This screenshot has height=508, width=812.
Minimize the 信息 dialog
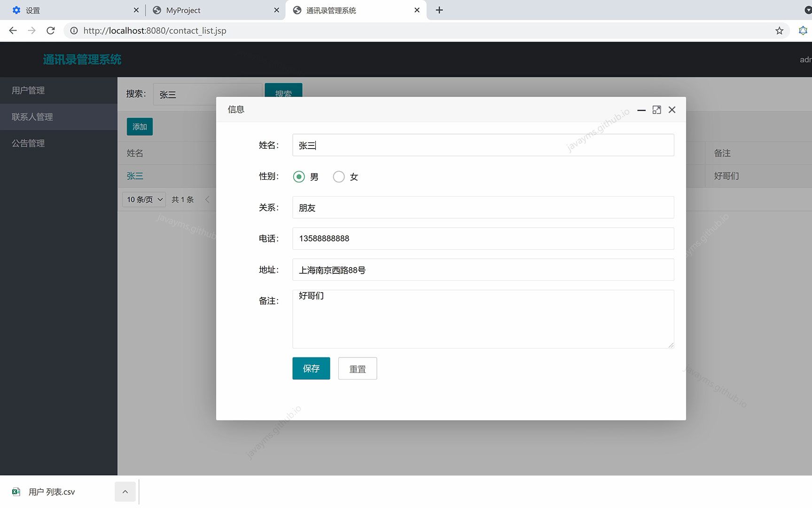tap(641, 110)
